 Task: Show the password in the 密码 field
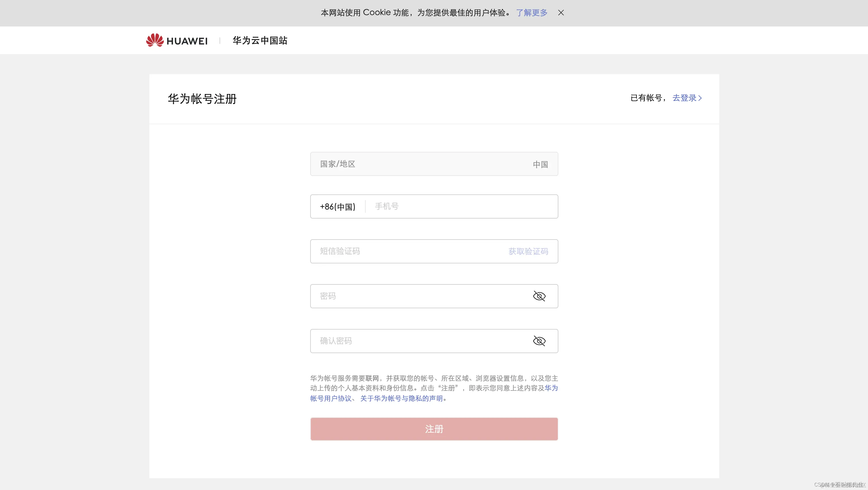539,296
